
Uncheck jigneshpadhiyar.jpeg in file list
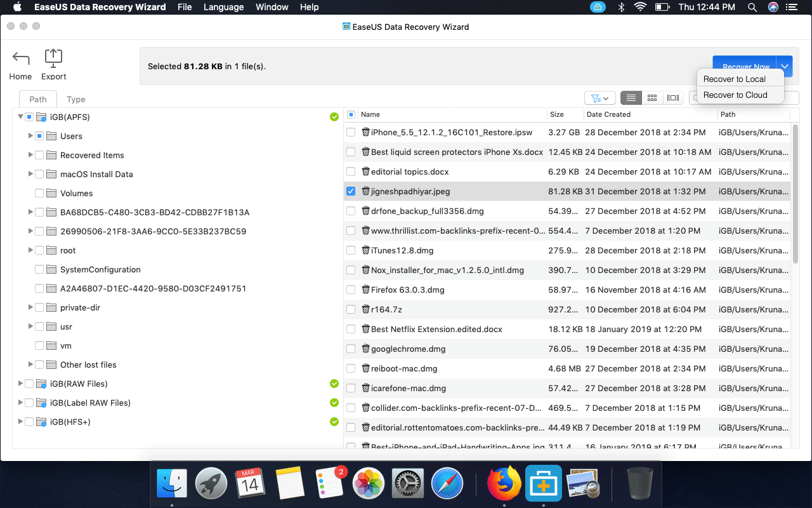coord(351,190)
